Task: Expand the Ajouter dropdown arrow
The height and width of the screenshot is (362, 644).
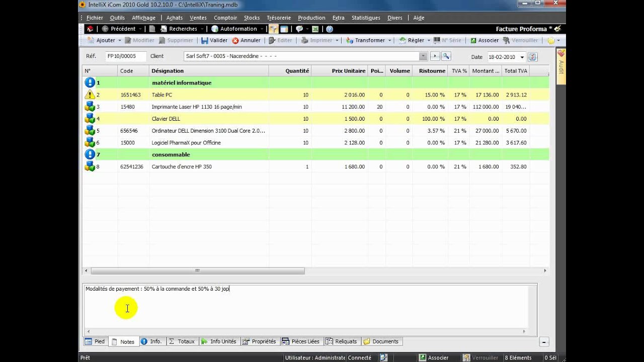Action: point(120,40)
